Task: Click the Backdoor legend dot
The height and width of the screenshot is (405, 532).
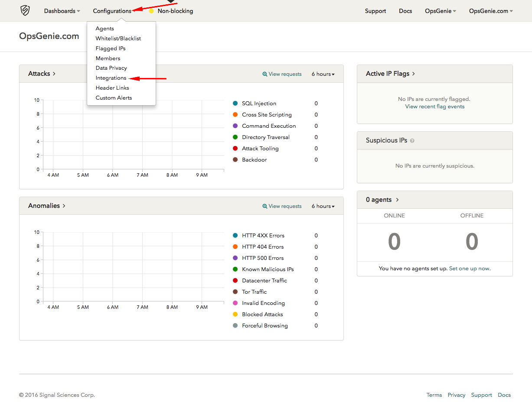Action: coord(235,160)
